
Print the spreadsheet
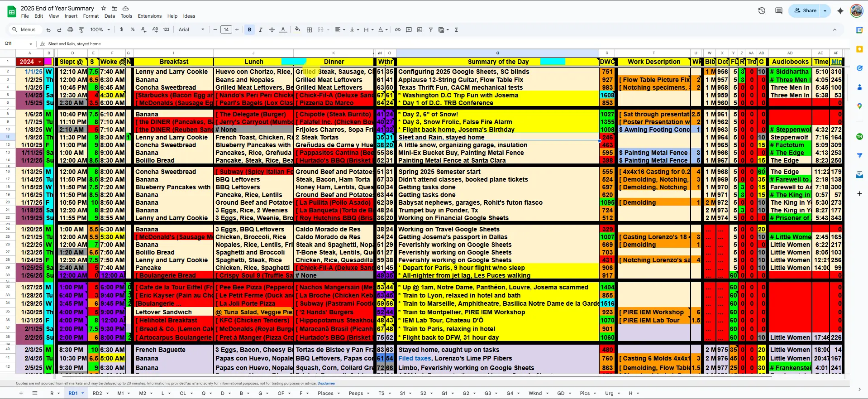[x=70, y=30]
